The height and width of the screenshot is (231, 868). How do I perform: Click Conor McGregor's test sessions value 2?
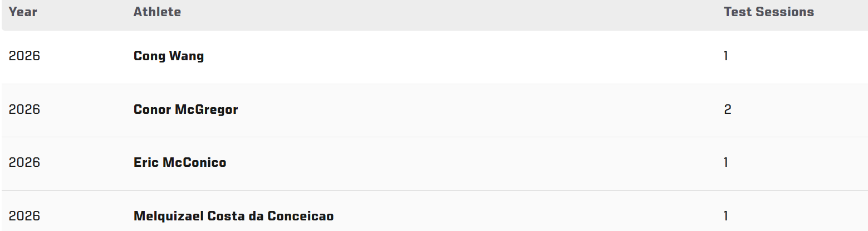pyautogui.click(x=728, y=110)
